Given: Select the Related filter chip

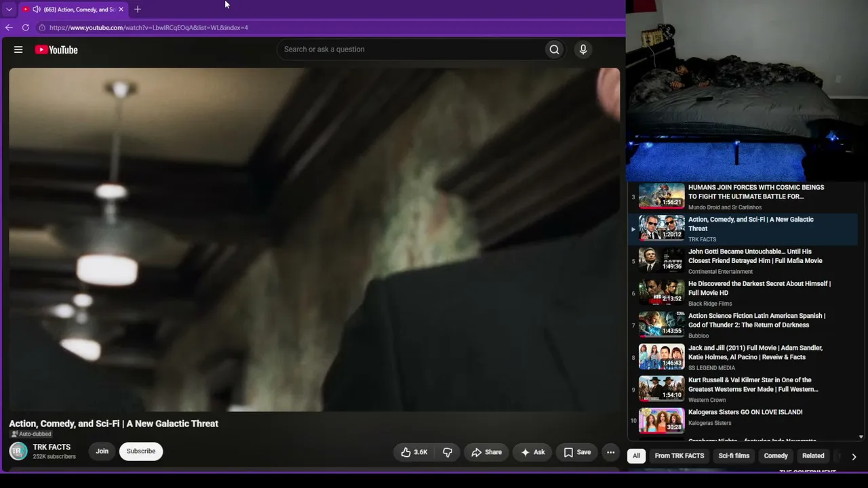Looking at the screenshot, I should pyautogui.click(x=813, y=456).
